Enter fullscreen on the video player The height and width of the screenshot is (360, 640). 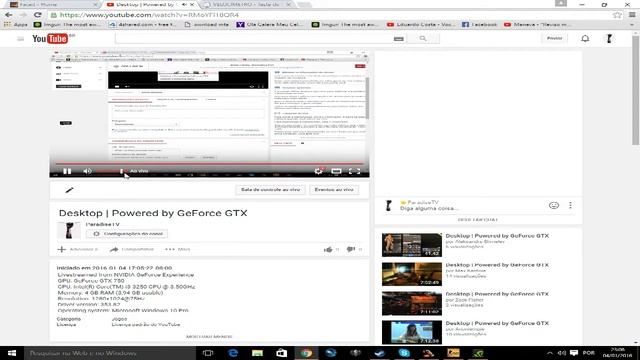pyautogui.click(x=354, y=171)
